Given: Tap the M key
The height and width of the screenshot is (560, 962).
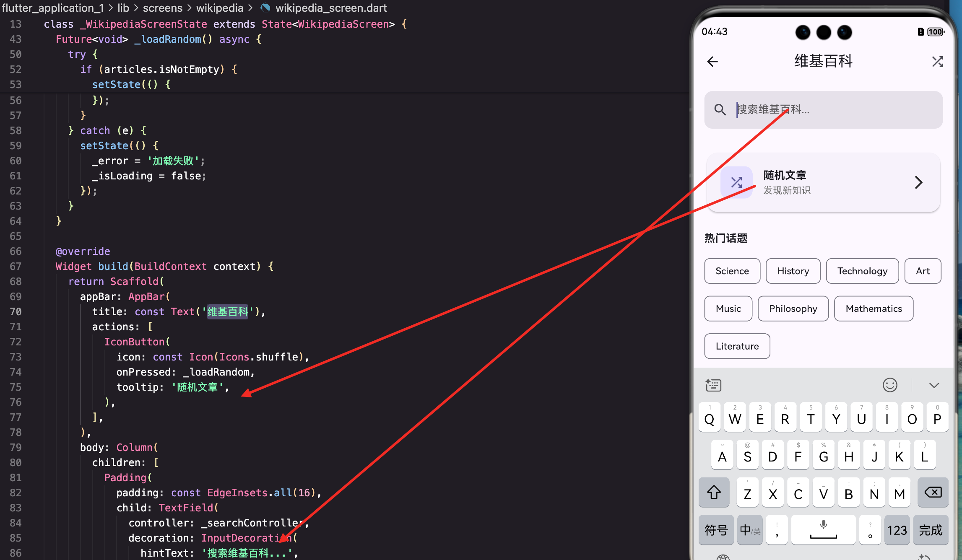Looking at the screenshot, I should click(900, 492).
